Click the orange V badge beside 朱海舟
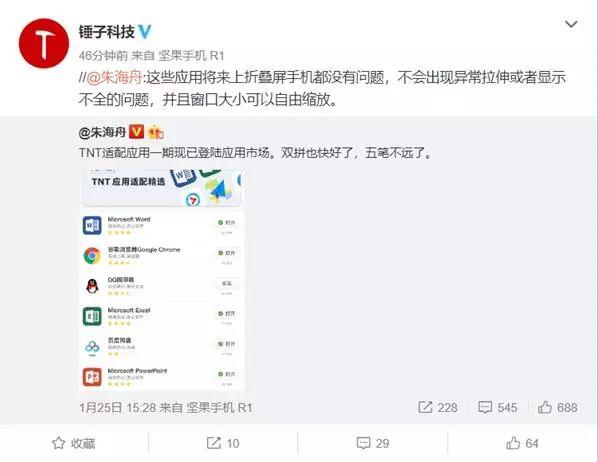The image size is (598, 462). coord(136,132)
